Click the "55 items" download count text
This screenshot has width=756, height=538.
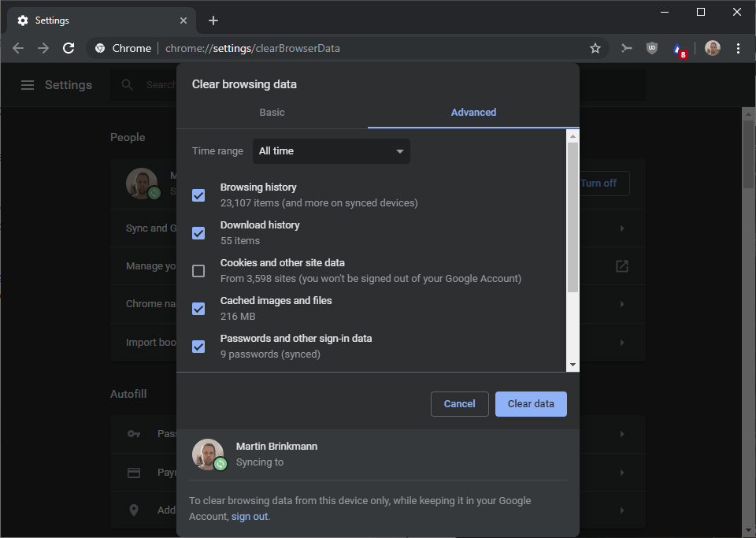240,240
